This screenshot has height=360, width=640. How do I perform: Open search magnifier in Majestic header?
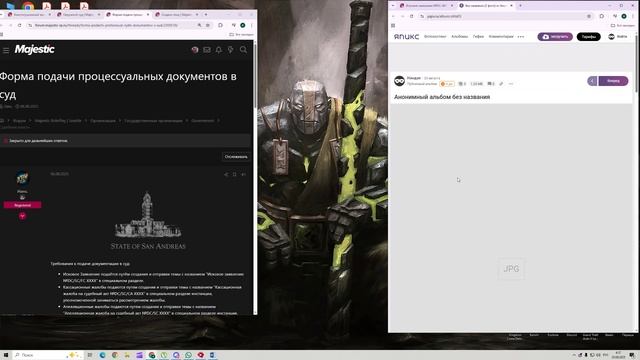243,50
